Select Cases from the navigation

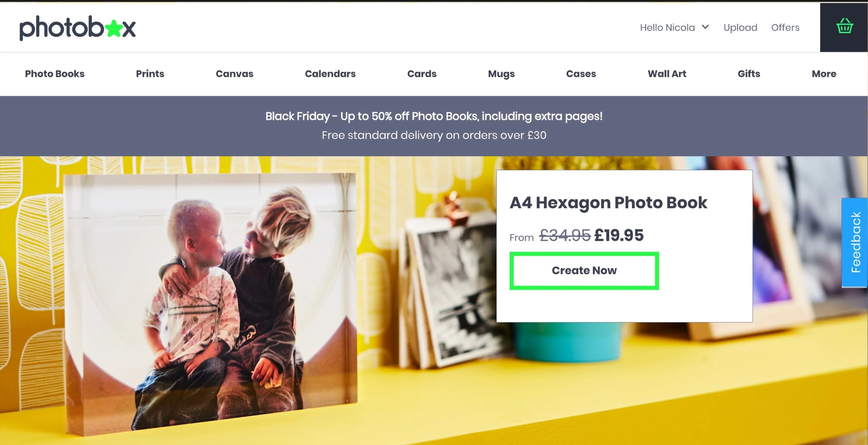581,74
